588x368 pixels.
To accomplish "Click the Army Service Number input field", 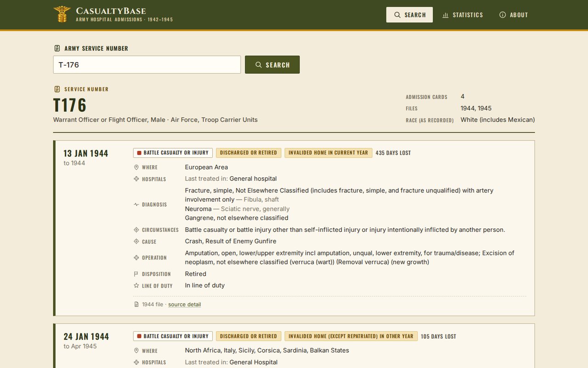I will [x=147, y=65].
